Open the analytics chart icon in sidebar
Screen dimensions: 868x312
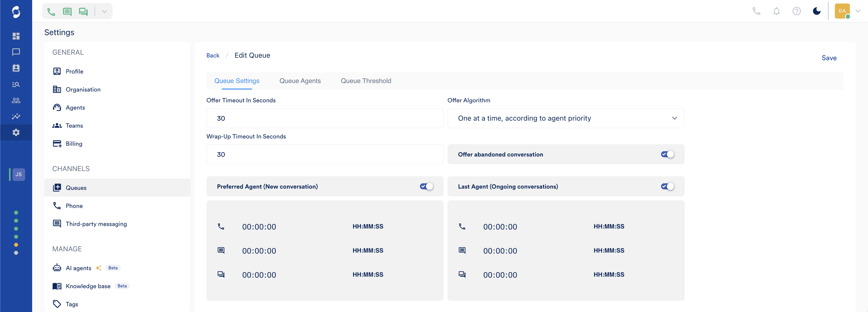16,116
